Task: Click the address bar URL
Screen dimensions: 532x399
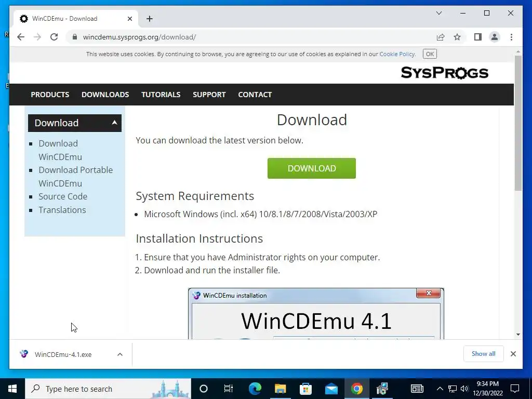Action: pyautogui.click(x=139, y=37)
